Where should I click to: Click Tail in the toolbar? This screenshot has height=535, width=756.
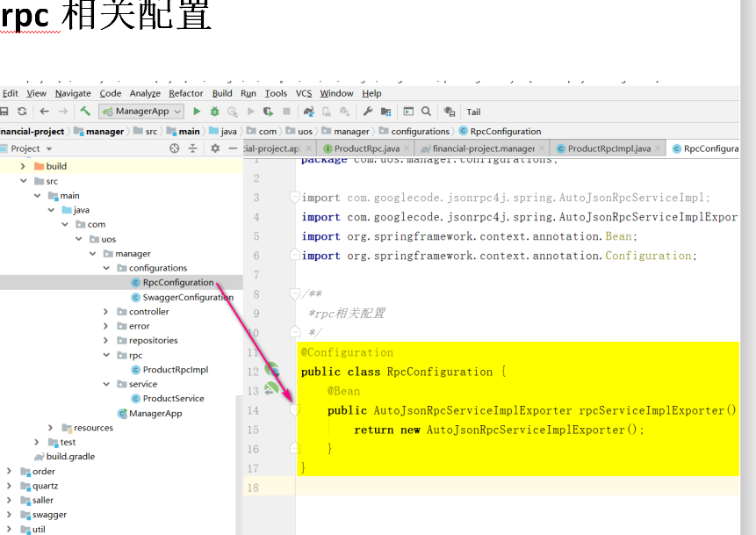pyautogui.click(x=472, y=112)
